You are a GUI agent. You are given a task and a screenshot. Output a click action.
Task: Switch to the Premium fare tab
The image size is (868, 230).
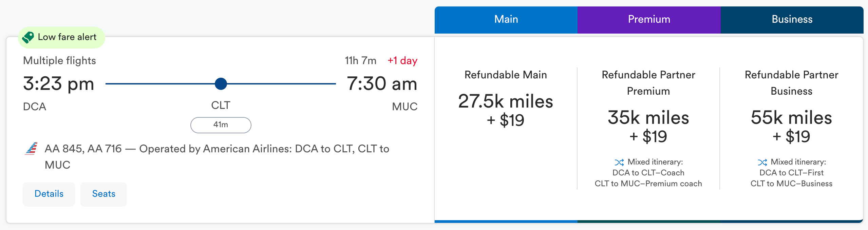649,20
